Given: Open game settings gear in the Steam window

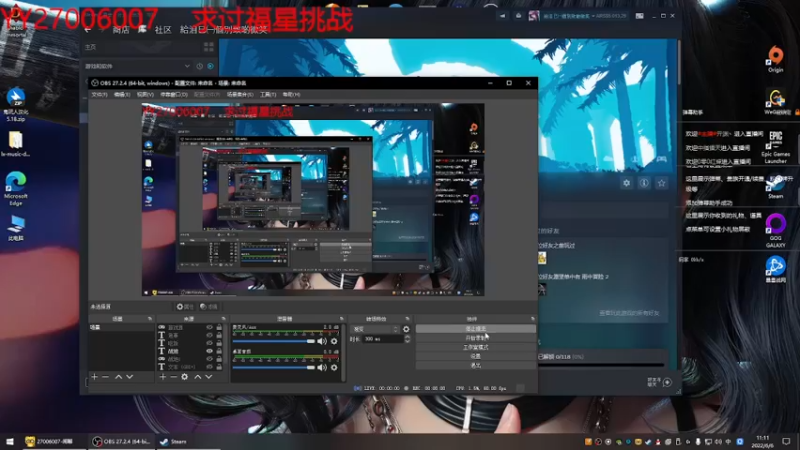Looking at the screenshot, I should [627, 183].
